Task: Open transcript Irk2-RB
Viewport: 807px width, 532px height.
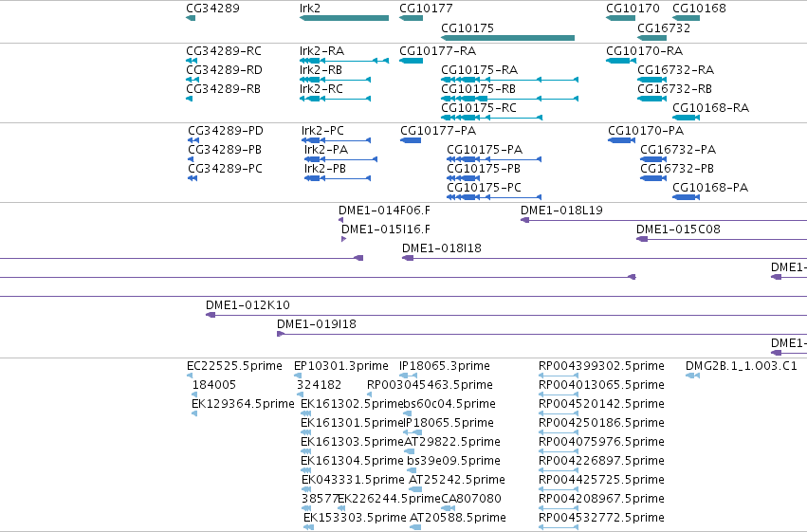Action: (321, 70)
